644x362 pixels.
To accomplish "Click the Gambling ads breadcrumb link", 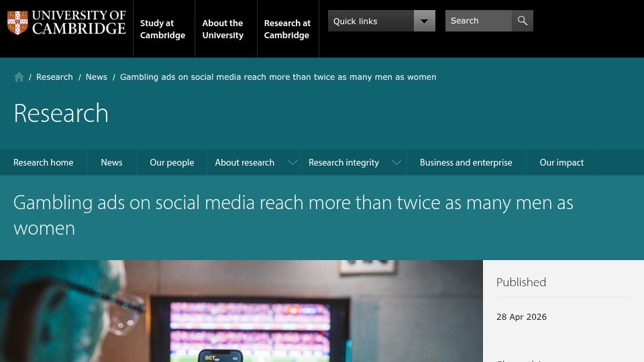I will (278, 77).
